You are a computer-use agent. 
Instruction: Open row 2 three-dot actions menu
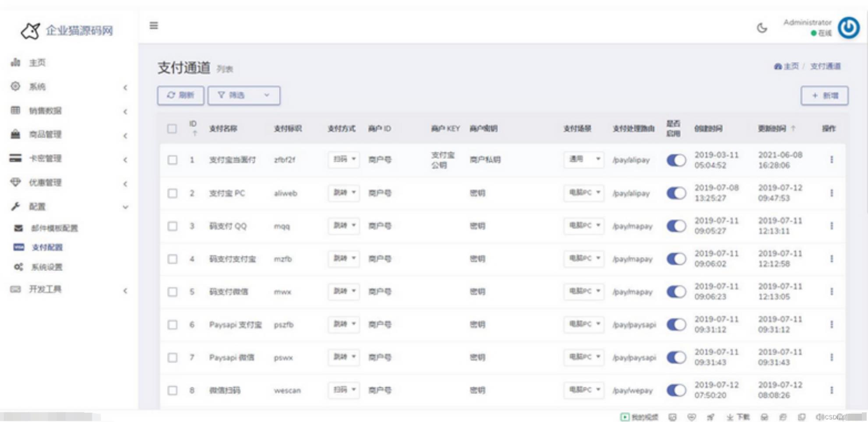coord(832,193)
